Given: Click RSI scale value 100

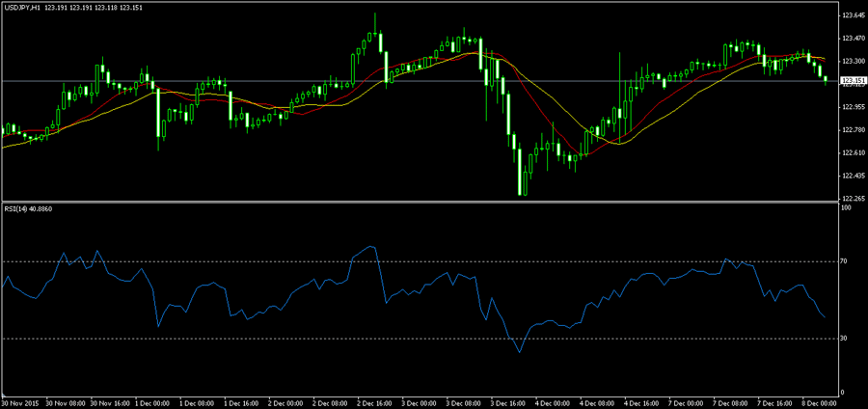Looking at the screenshot, I should (847, 208).
